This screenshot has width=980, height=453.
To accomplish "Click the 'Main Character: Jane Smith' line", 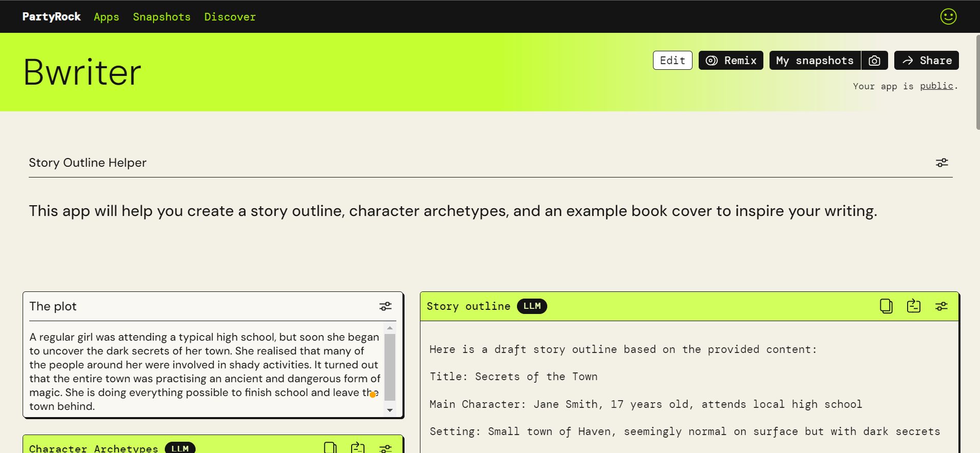I will (646, 404).
